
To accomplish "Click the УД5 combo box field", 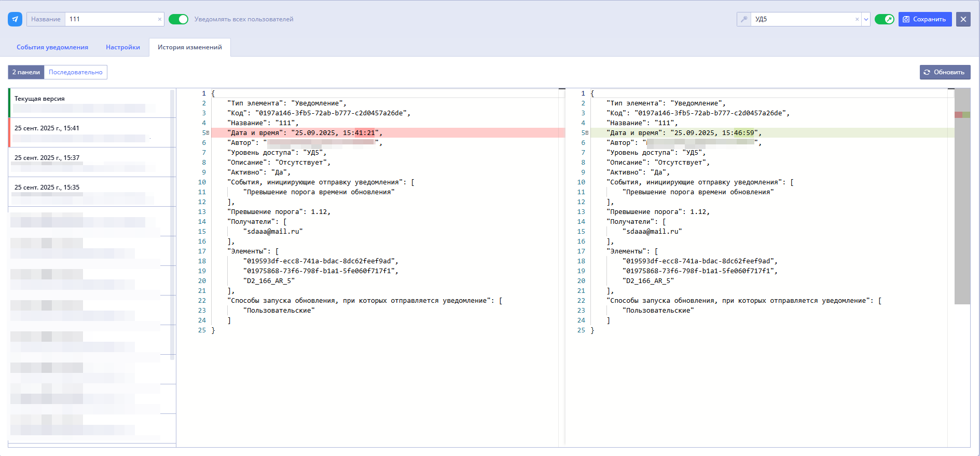I will click(804, 19).
